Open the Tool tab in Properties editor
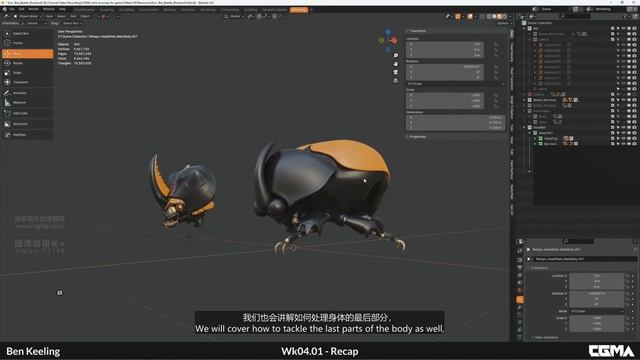The width and height of the screenshot is (640, 360). coord(520,251)
